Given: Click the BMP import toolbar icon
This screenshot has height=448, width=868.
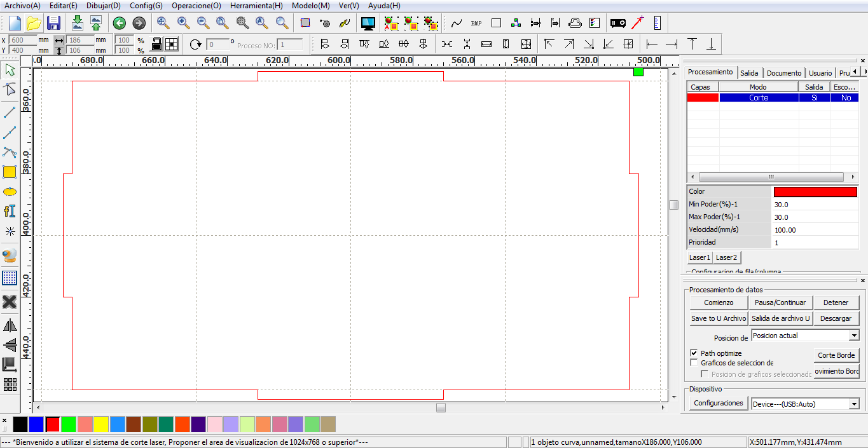Looking at the screenshot, I should [x=476, y=24].
